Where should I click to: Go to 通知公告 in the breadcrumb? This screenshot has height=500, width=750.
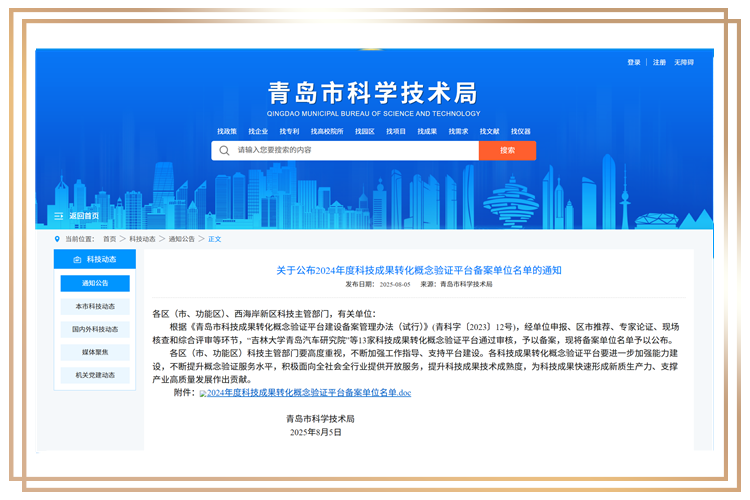click(182, 239)
